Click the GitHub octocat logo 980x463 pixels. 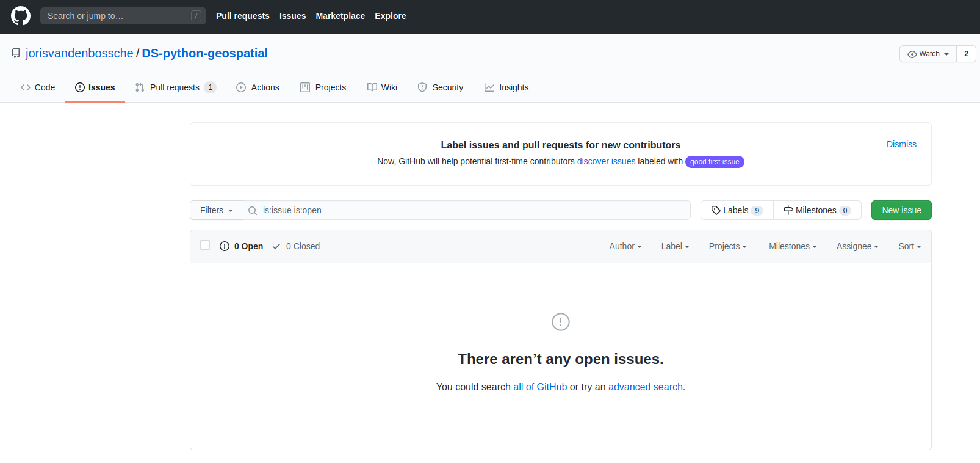coord(21,16)
